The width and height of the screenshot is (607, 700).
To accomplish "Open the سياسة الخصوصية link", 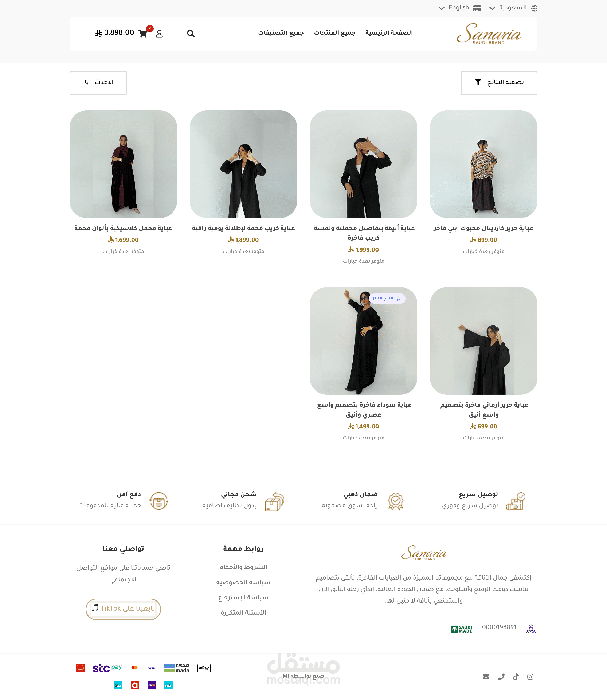I will pos(243,582).
